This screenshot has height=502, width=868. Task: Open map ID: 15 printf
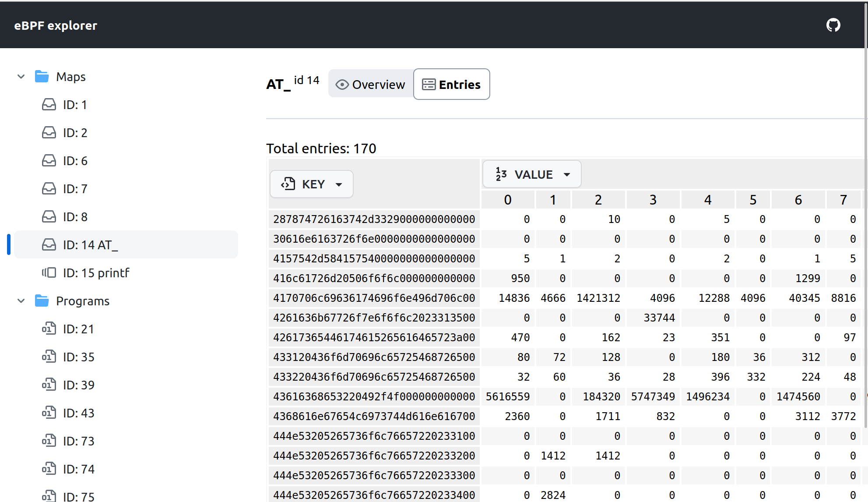(x=96, y=273)
